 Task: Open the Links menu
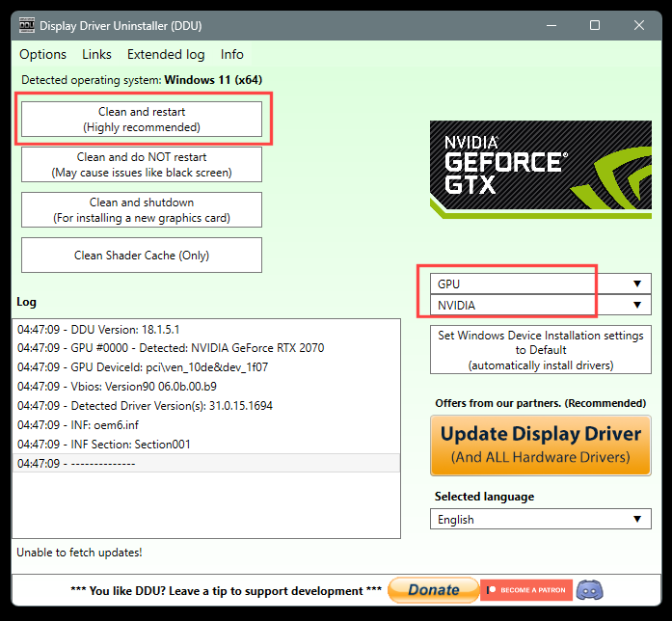(96, 54)
